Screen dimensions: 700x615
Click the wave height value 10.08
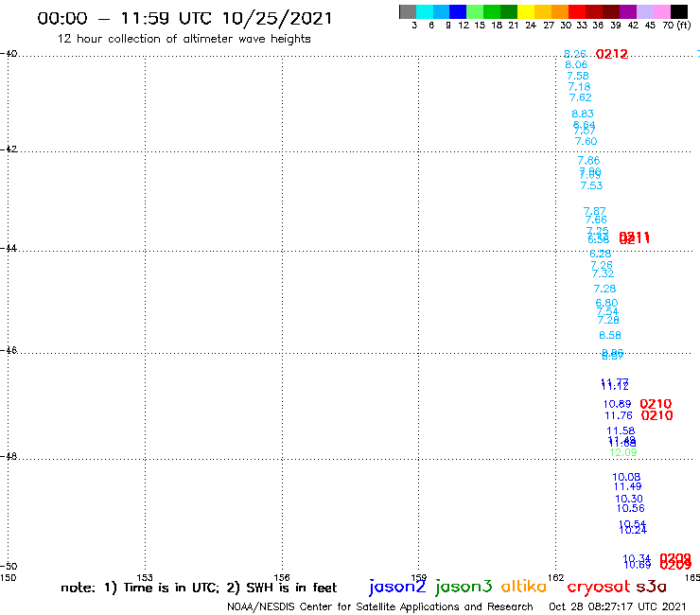[x=626, y=477]
